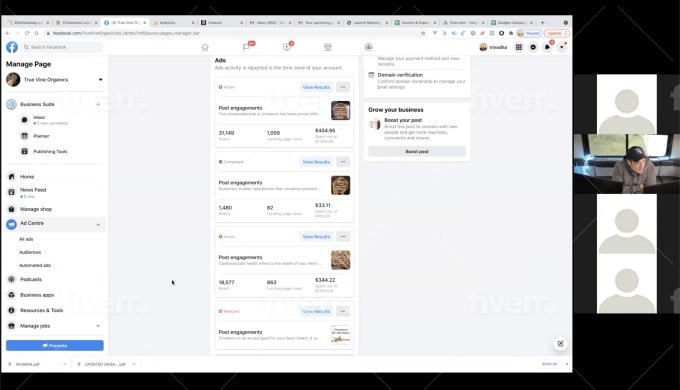Click Show All in downloads bar
The width and height of the screenshot is (680, 390).
tap(549, 364)
